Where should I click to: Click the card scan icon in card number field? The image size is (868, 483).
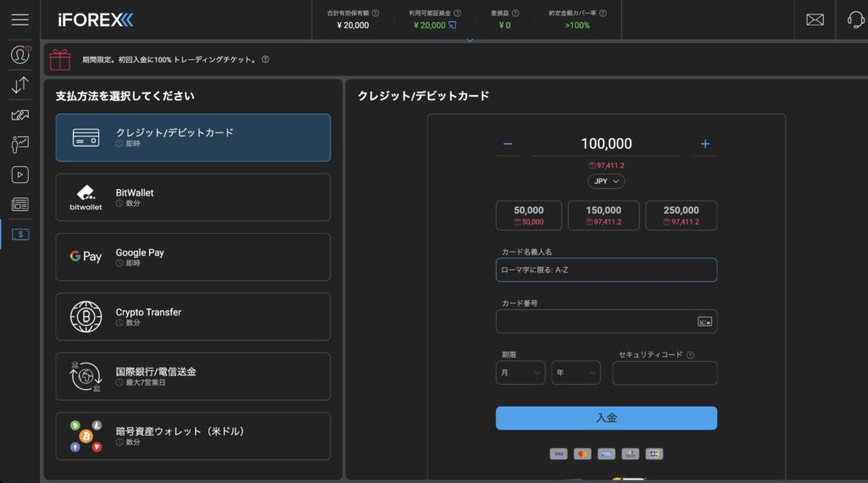click(x=704, y=321)
